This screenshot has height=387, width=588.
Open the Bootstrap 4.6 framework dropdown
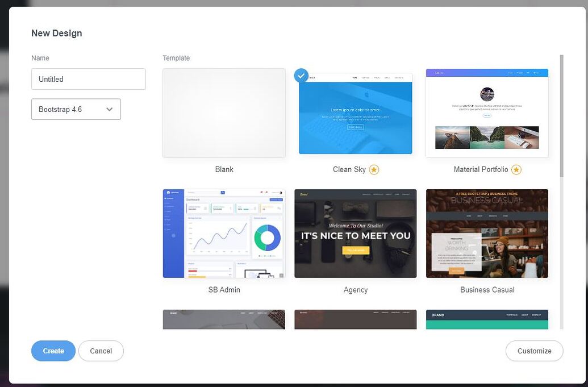76,109
